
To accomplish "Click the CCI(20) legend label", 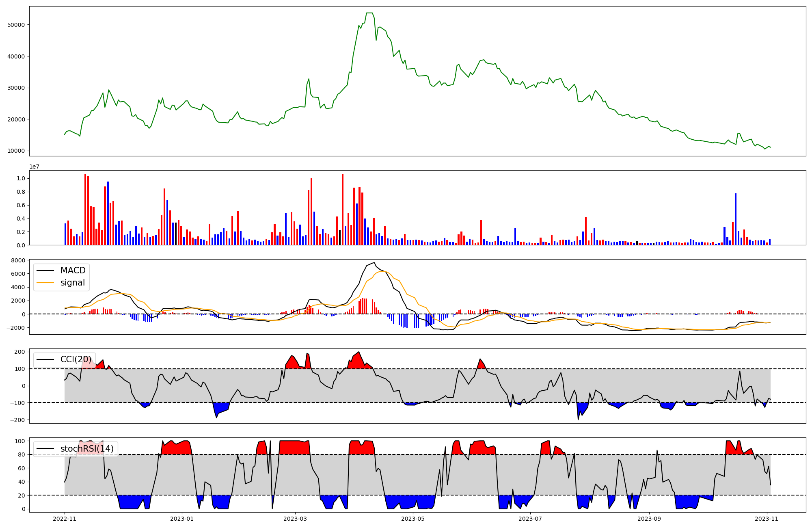I will [76, 359].
